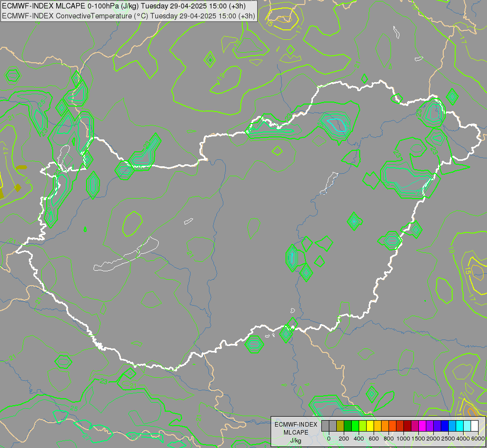Click the ConvectiveTemperature title line

coord(128,15)
